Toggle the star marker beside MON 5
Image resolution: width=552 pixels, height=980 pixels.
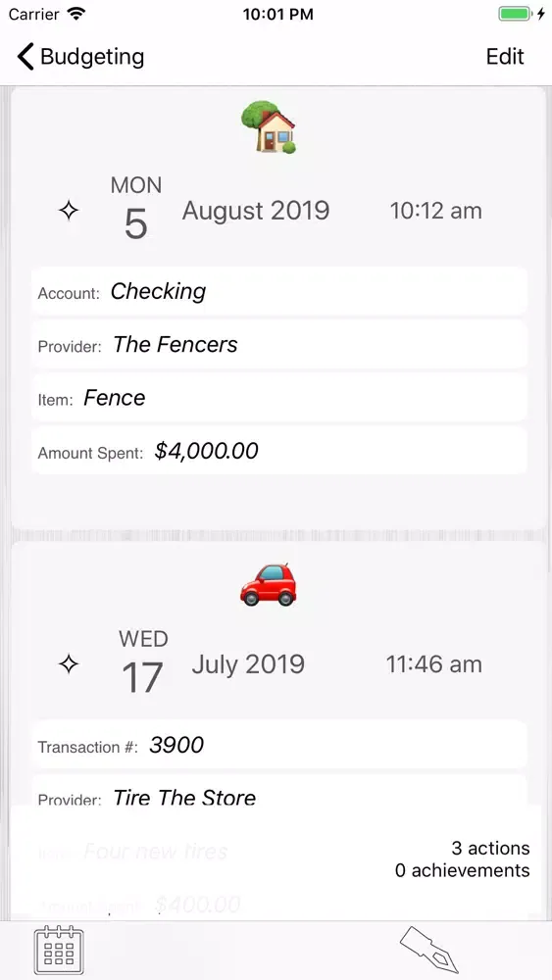[68, 212]
